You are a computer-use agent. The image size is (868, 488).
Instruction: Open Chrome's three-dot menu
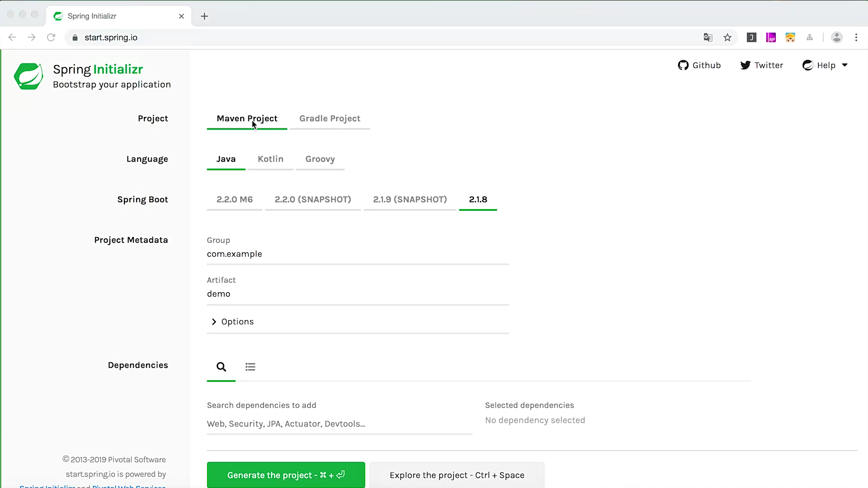coord(856,38)
